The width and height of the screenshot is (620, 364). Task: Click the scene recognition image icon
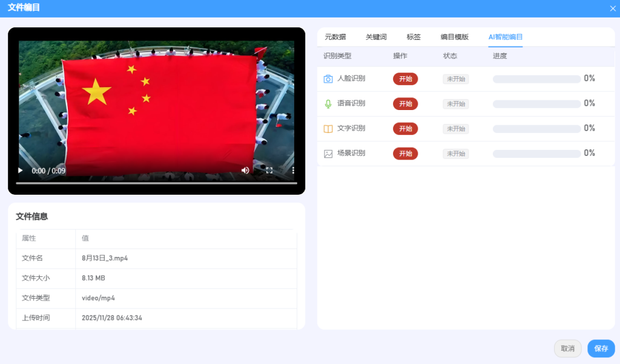tap(328, 154)
